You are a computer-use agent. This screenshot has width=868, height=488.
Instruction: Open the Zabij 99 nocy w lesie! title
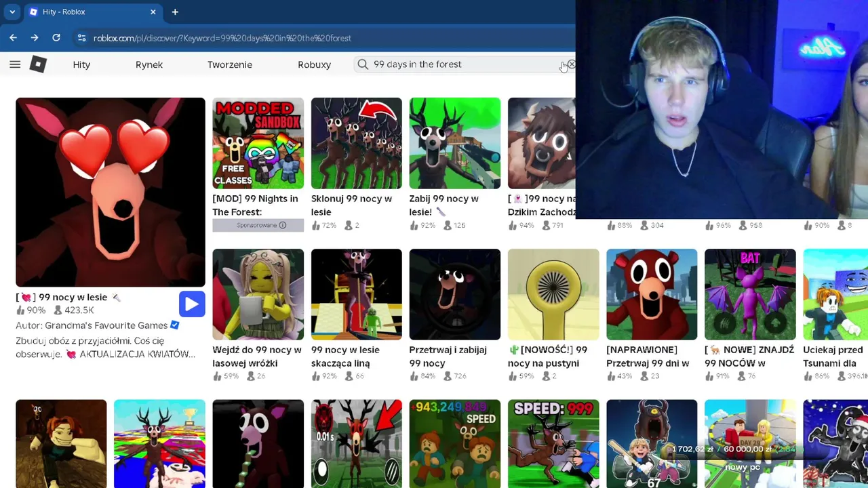[x=444, y=205]
